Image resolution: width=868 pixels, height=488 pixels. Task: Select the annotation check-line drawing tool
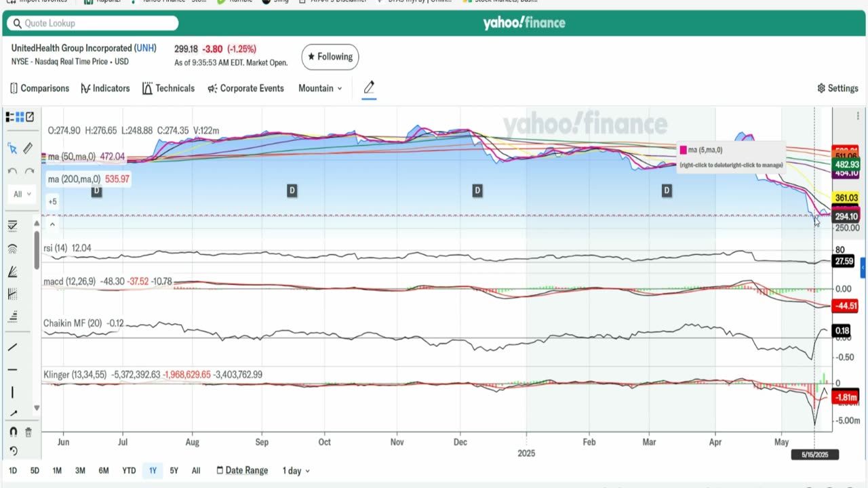[x=12, y=225]
